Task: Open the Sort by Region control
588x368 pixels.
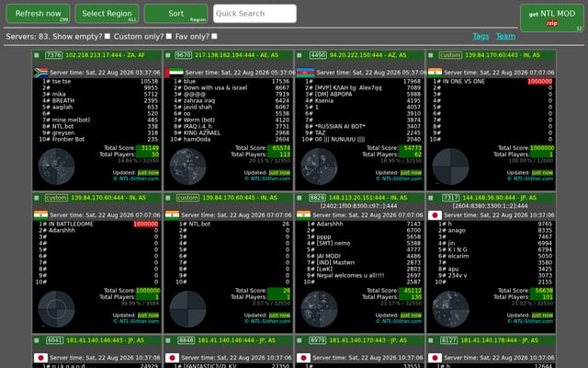Action: (175, 14)
